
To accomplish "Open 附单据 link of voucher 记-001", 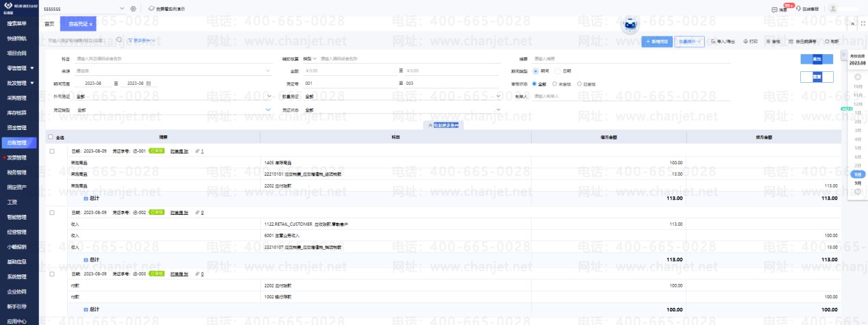I will 179,151.
